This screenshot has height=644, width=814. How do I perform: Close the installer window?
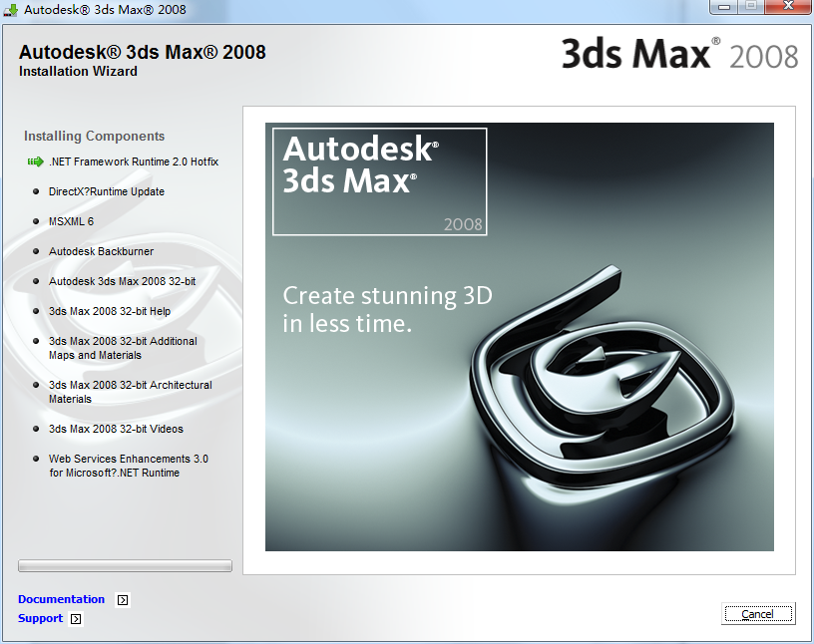tap(788, 7)
